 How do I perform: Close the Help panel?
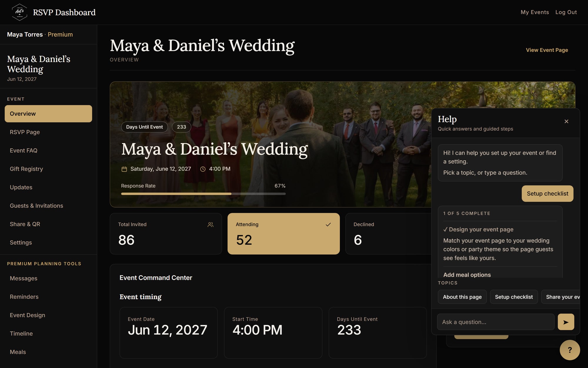click(566, 121)
